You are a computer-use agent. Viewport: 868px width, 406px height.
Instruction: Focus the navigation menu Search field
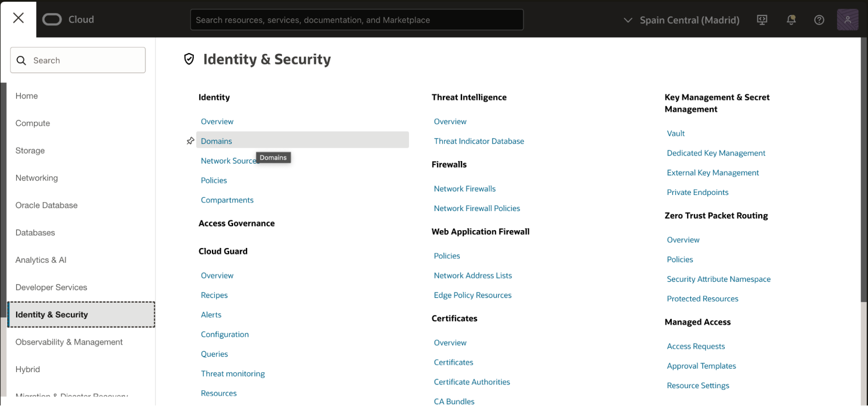78,60
